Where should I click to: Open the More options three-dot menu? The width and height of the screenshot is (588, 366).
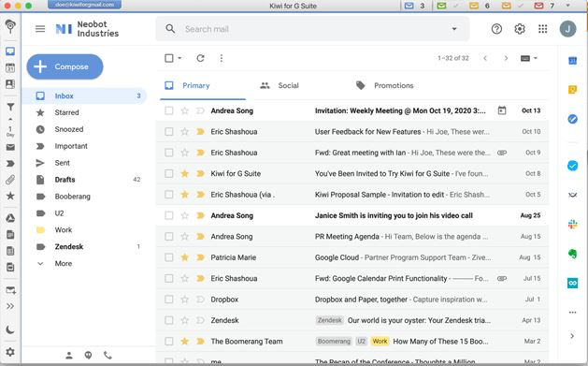pyautogui.click(x=222, y=58)
